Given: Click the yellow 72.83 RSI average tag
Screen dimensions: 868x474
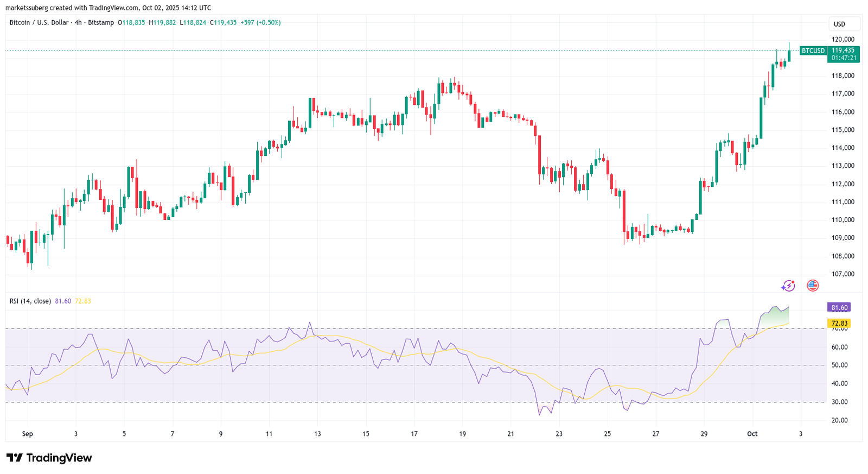Looking at the screenshot, I should click(x=839, y=323).
